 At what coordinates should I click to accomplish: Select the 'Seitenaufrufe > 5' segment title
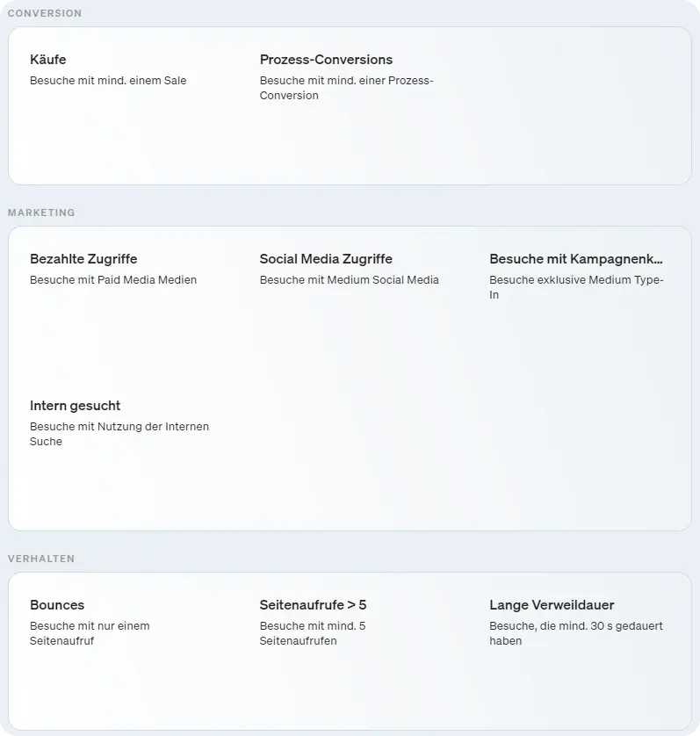[x=313, y=605]
